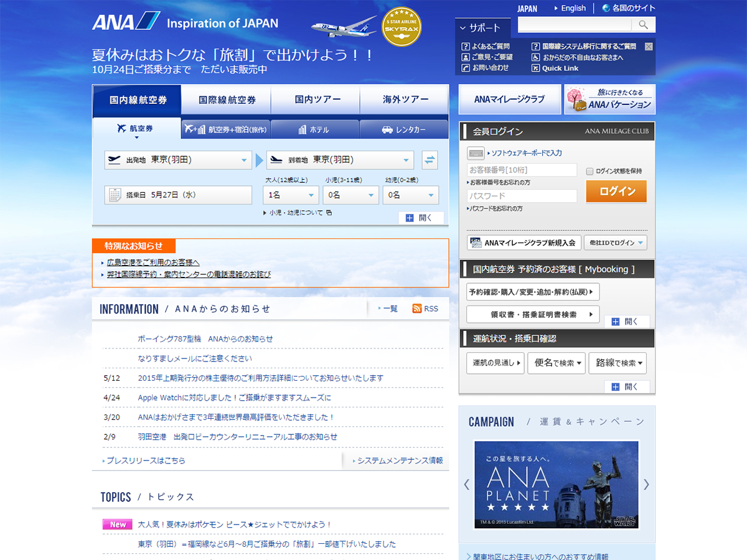This screenshot has height=560, width=747.
Task: Open arrival airport 東京(羽田) dropdown
Action: [x=340, y=160]
